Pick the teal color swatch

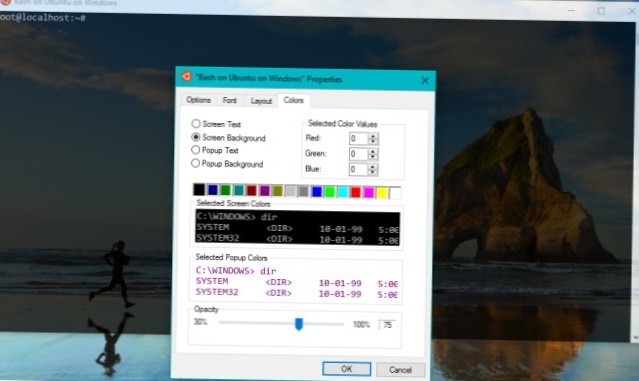coord(239,190)
